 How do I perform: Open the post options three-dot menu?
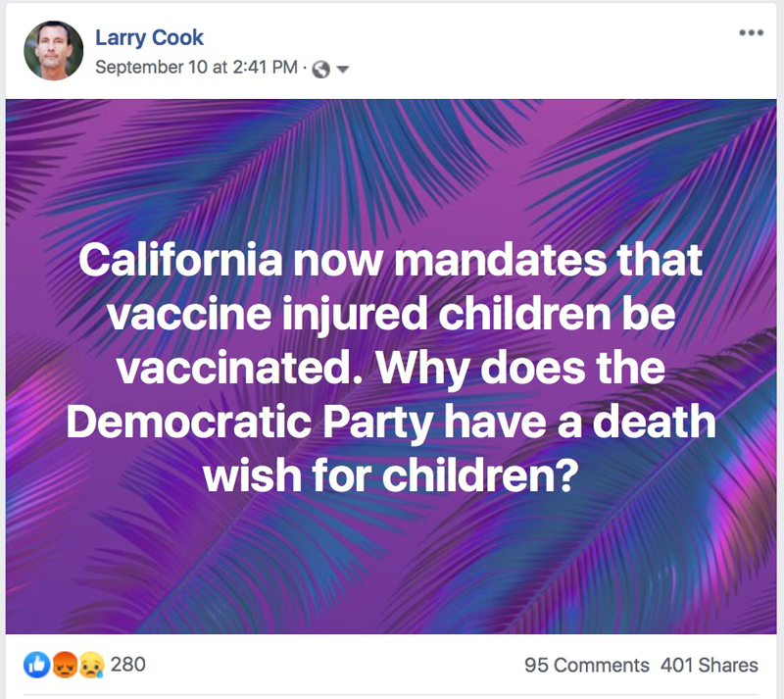tap(751, 32)
